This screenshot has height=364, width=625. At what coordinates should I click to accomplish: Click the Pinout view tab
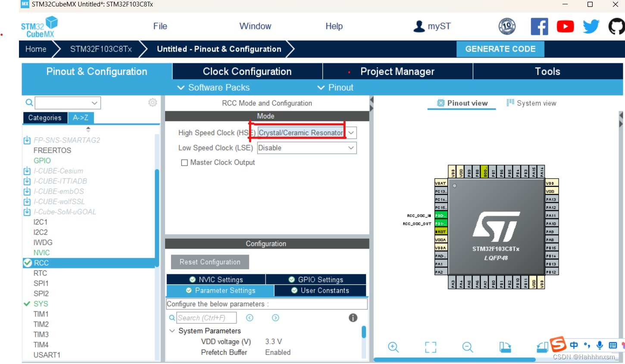(462, 103)
